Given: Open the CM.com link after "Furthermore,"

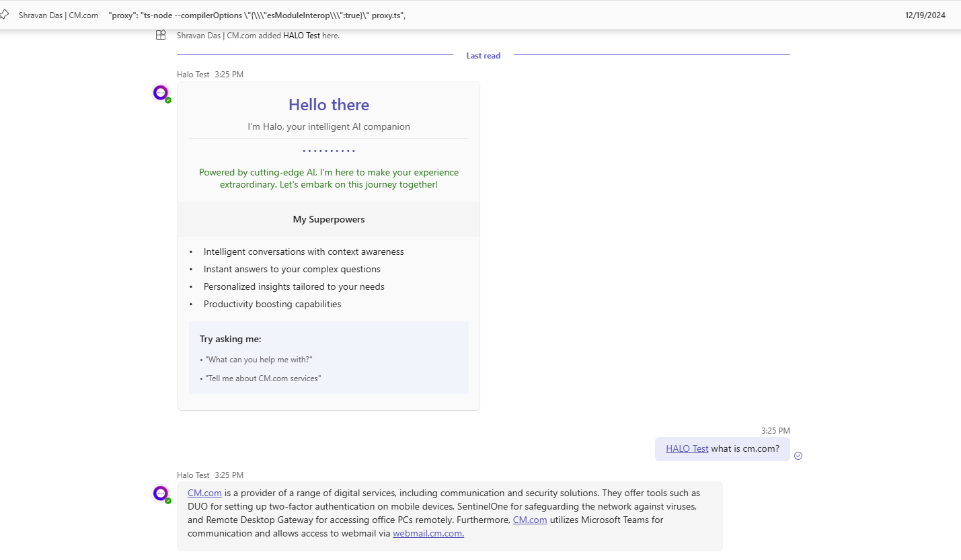Looking at the screenshot, I should click(530, 520).
